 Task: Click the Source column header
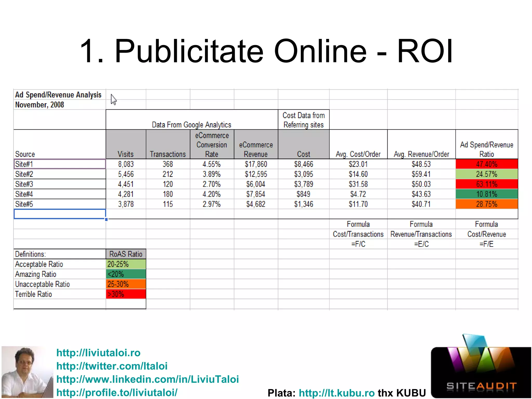(x=60, y=144)
